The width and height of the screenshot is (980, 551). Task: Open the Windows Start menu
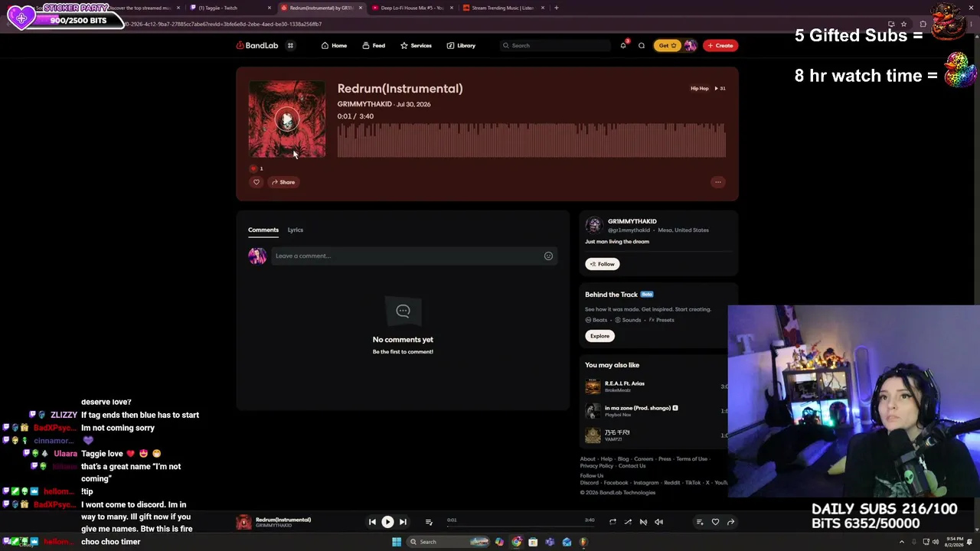(397, 542)
